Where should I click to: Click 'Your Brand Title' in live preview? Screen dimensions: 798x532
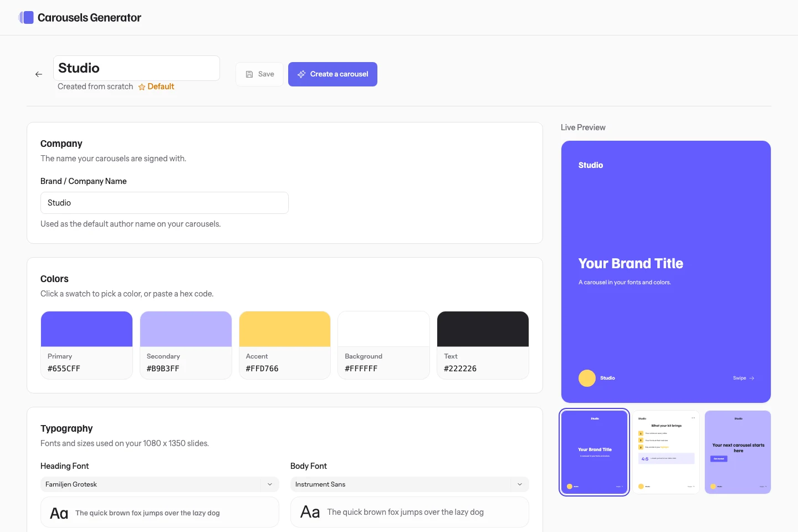[x=631, y=263]
